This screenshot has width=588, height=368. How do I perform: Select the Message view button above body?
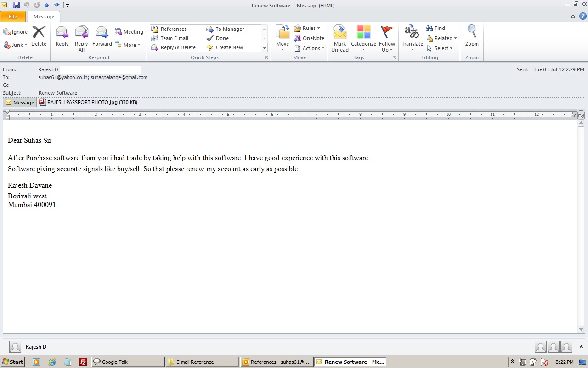tap(20, 103)
